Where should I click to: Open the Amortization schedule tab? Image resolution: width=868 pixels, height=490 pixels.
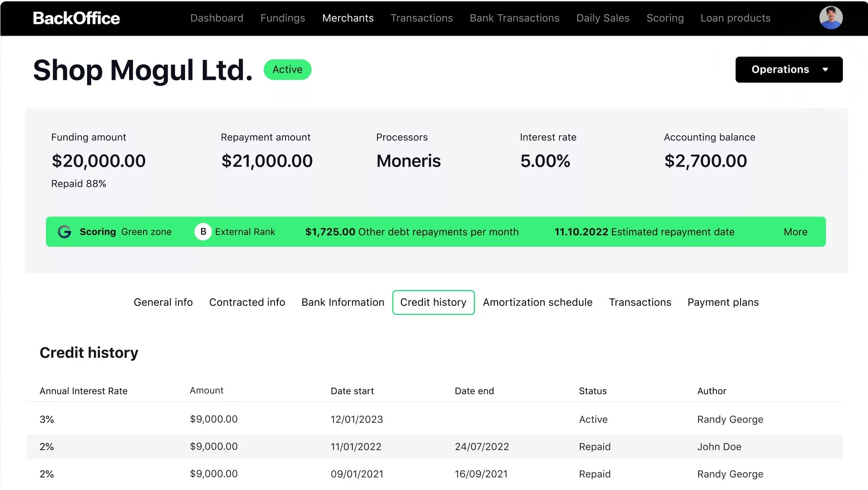(x=537, y=302)
